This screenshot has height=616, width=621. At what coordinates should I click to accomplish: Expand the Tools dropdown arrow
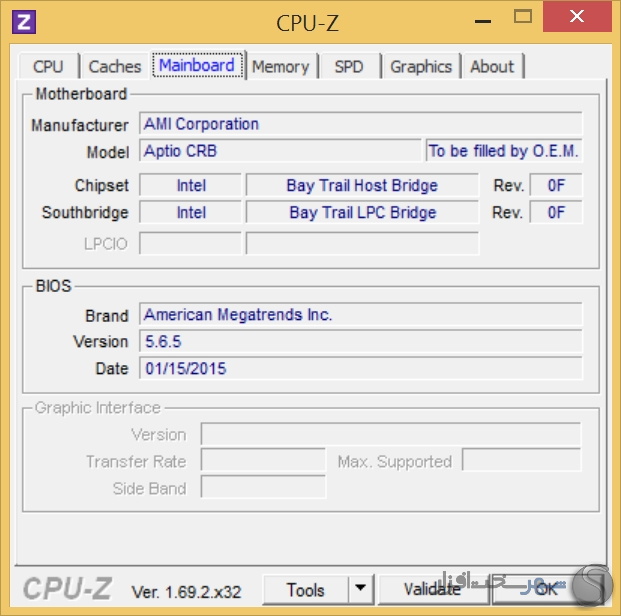(x=360, y=588)
